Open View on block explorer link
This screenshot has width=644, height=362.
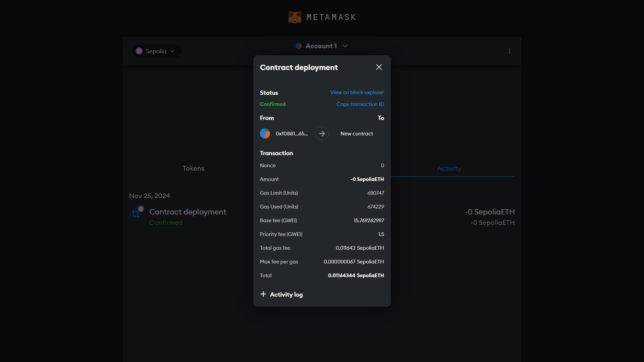(x=357, y=93)
